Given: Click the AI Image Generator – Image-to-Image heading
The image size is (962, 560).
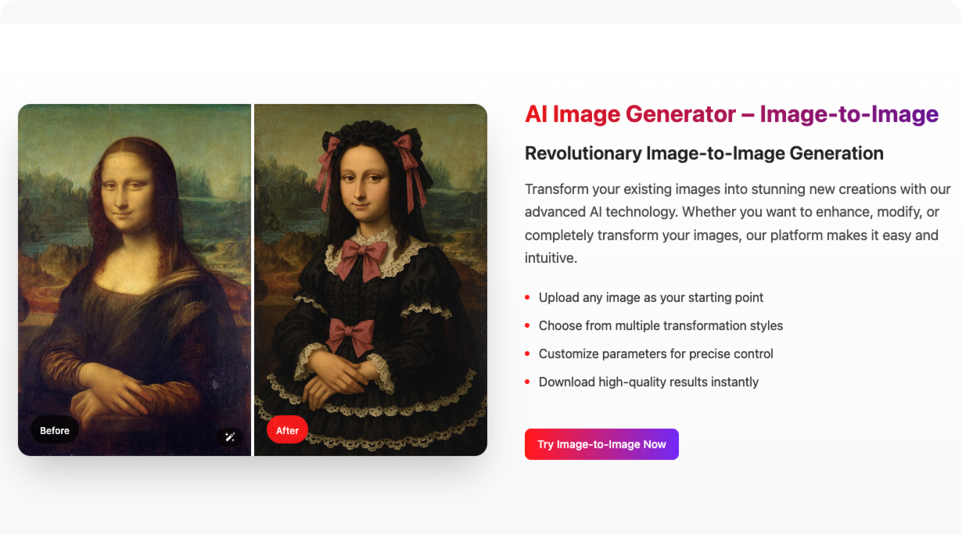Looking at the screenshot, I should coord(731,114).
